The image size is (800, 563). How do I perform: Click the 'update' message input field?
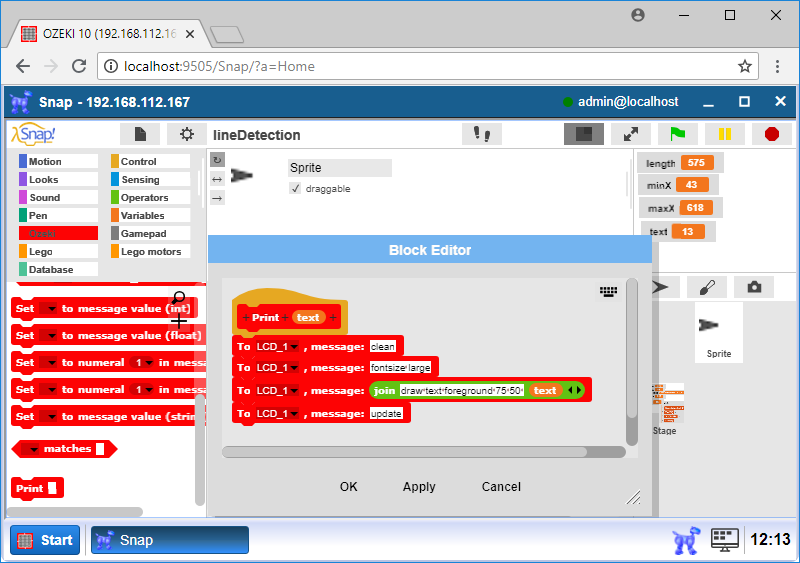(x=386, y=413)
